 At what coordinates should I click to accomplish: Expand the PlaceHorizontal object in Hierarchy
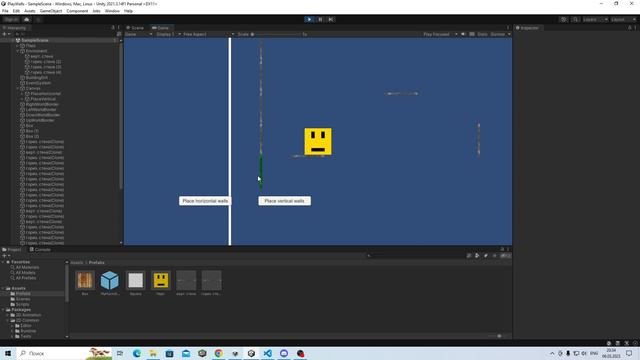point(22,93)
